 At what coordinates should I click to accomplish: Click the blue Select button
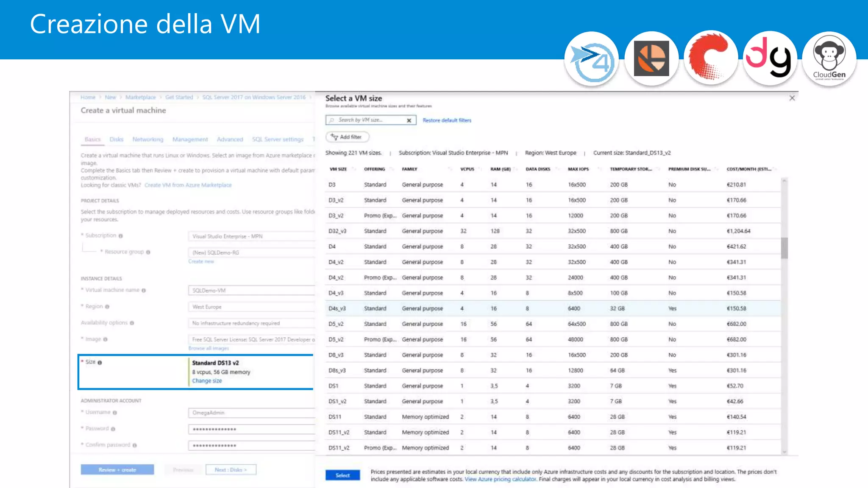click(342, 475)
